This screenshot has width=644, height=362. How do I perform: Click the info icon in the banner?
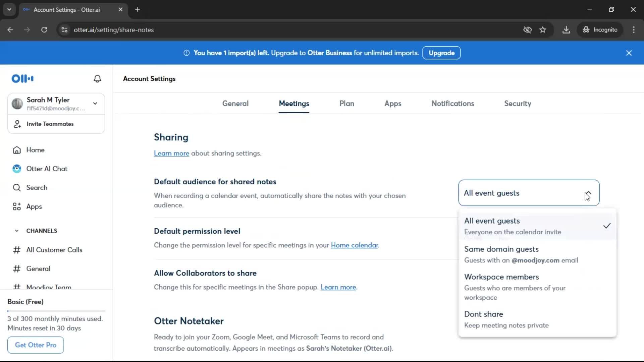[186, 53]
